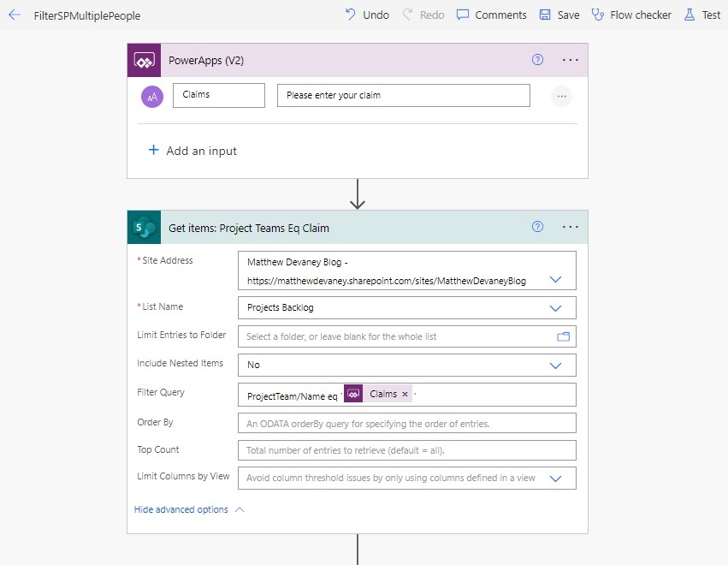
Task: Rename the flow title FilterSPMultiplePeople
Action: pyautogui.click(x=87, y=15)
